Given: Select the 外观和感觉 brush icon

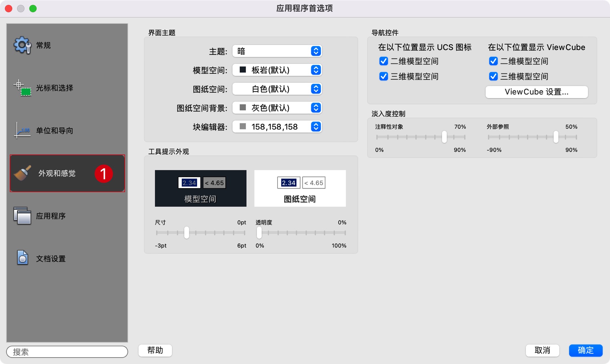Looking at the screenshot, I should [x=22, y=173].
